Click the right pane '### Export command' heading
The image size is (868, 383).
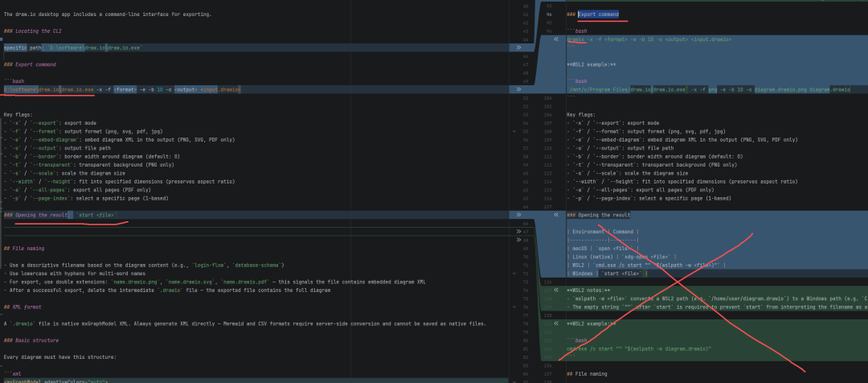(x=593, y=14)
